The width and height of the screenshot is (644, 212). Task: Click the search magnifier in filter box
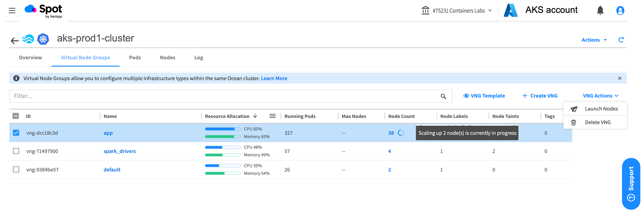(443, 96)
